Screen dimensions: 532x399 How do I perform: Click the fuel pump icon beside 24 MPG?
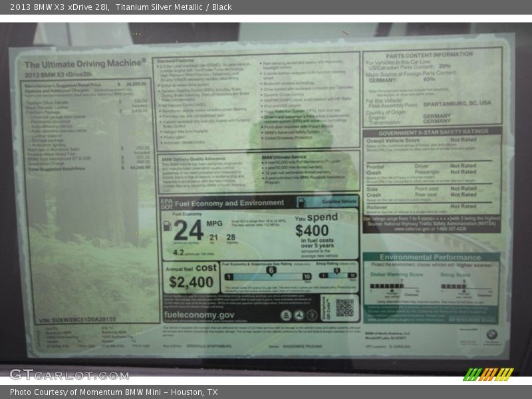pos(168,226)
